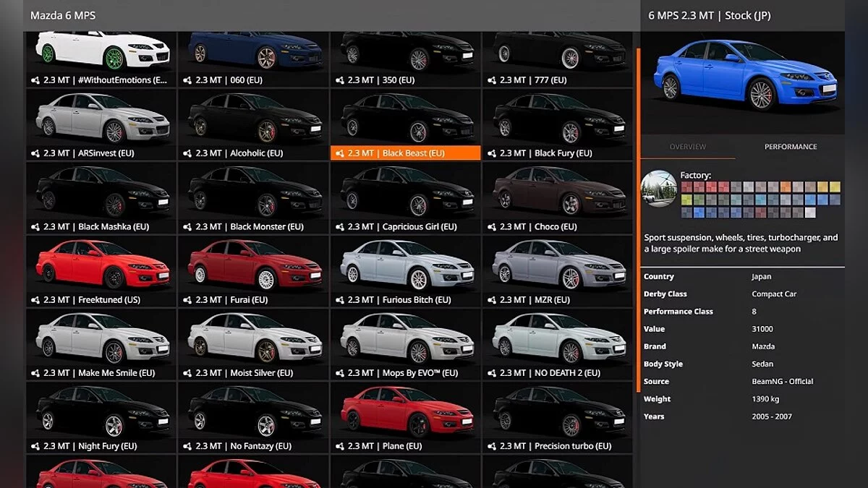Switch to the Overview tab
The height and width of the screenshot is (488, 868).
pyautogui.click(x=687, y=147)
